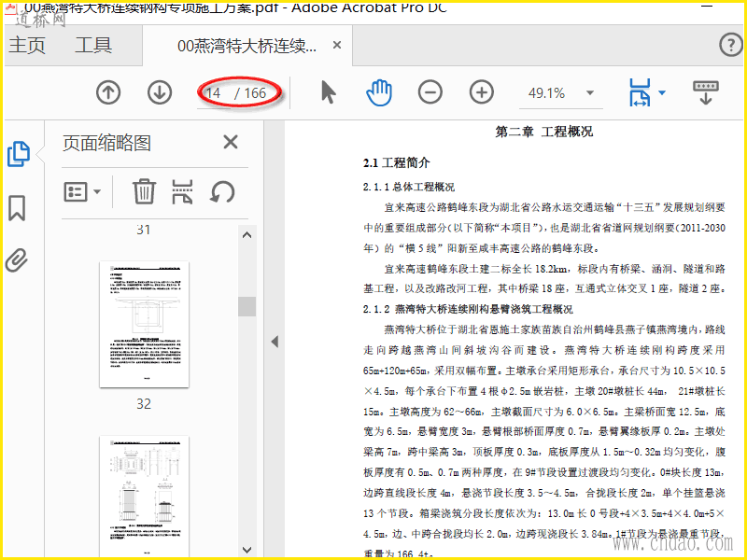Select the 00燕湾特大桥连续 document tab

tap(247, 46)
